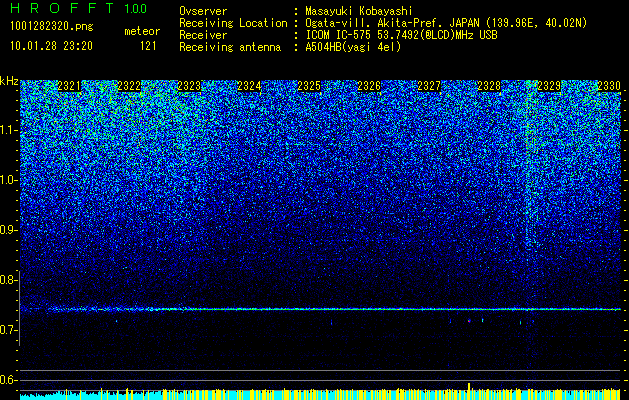
Task: Click the HROFFT program title
Action: point(62,8)
